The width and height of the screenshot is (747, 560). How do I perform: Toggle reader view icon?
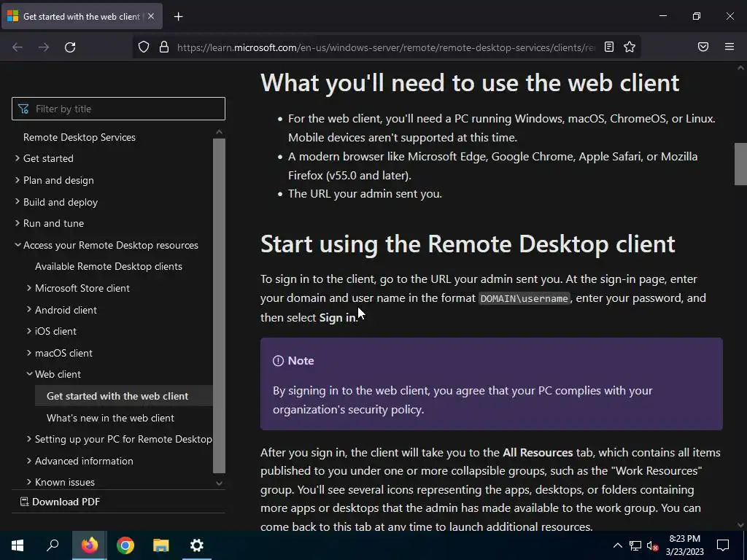point(609,47)
